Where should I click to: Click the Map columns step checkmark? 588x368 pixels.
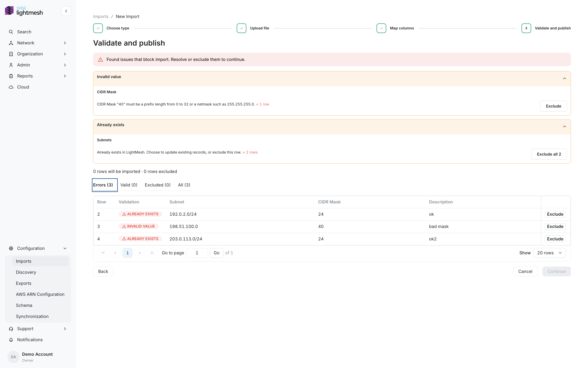coord(381,28)
